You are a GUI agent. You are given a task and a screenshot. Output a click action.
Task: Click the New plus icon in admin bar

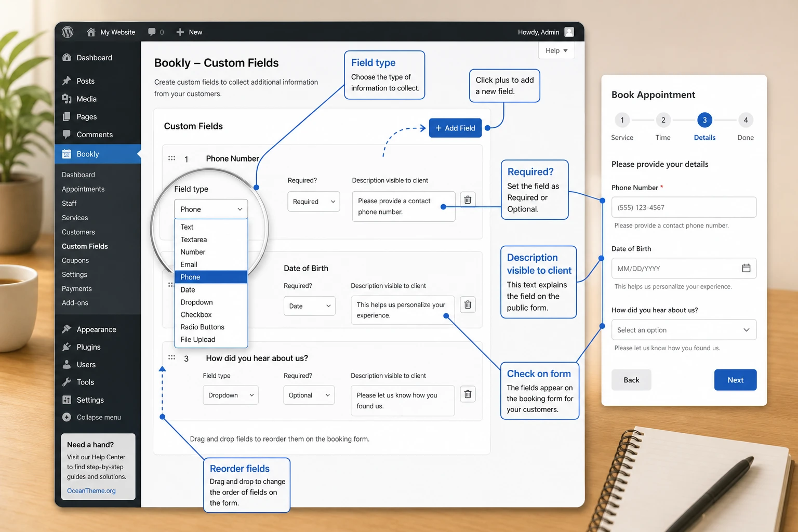click(x=180, y=32)
